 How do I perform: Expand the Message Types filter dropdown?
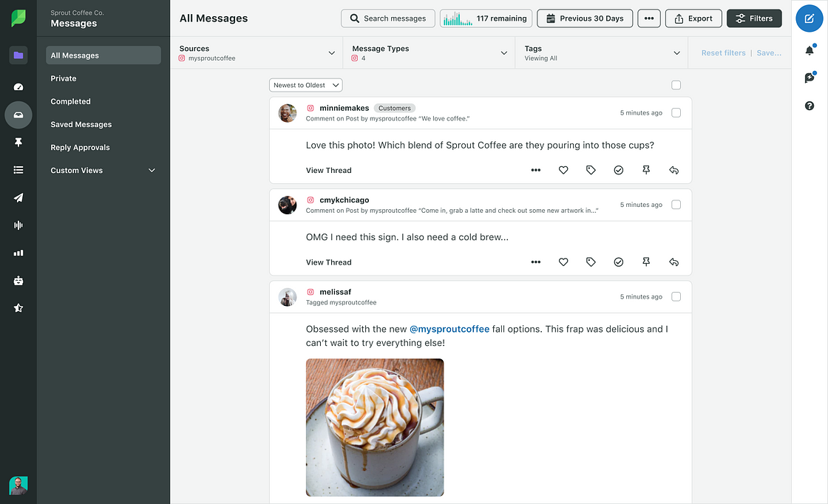coord(504,52)
